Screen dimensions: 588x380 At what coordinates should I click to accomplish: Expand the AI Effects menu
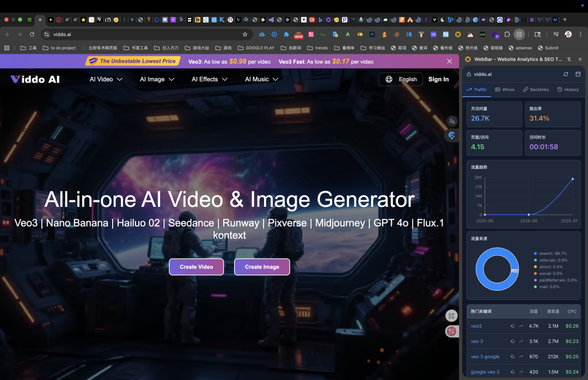[209, 79]
